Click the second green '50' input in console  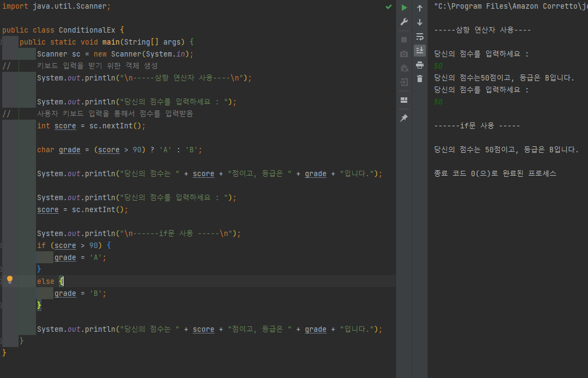438,102
